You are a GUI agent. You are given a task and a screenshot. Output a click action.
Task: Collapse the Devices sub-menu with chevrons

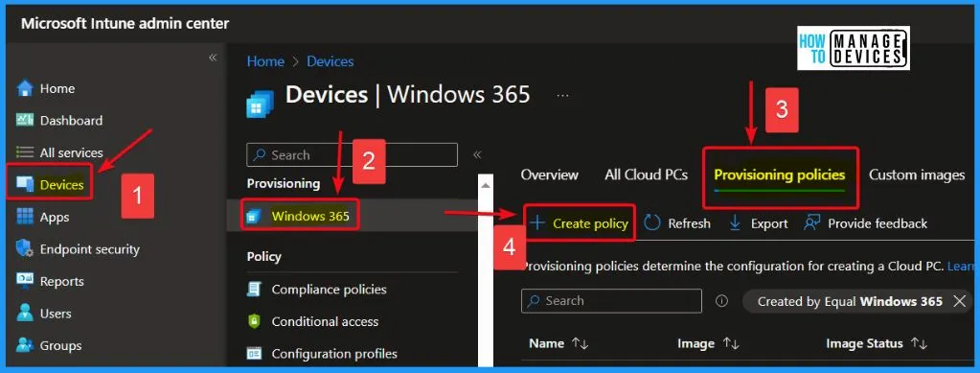(x=477, y=154)
